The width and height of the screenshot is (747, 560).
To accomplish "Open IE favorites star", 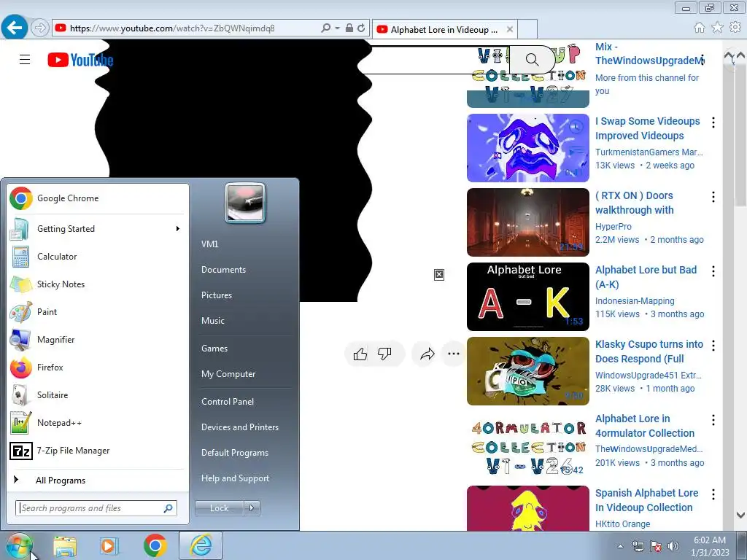I will (718, 28).
